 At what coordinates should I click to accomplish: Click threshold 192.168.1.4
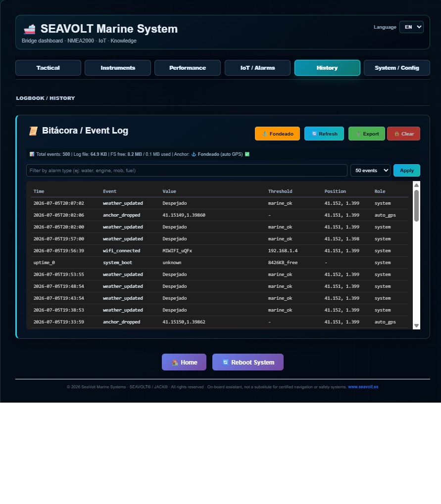pos(283,251)
